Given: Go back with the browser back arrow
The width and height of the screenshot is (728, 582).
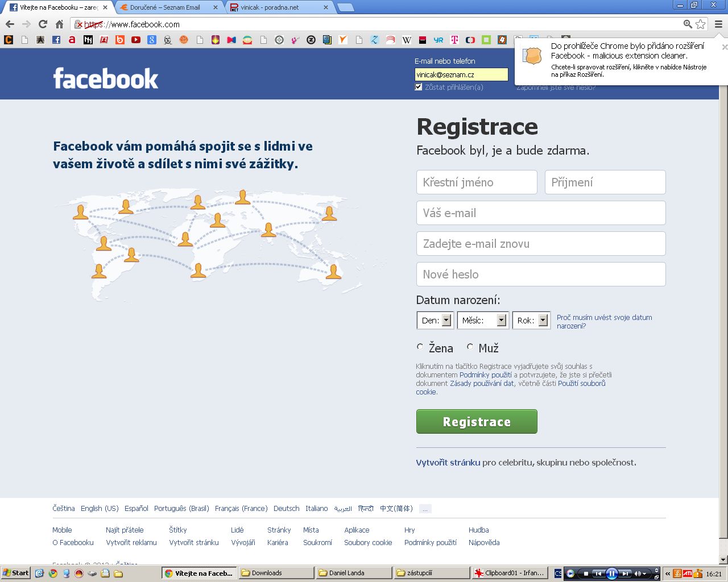Looking at the screenshot, I should 10,24.
